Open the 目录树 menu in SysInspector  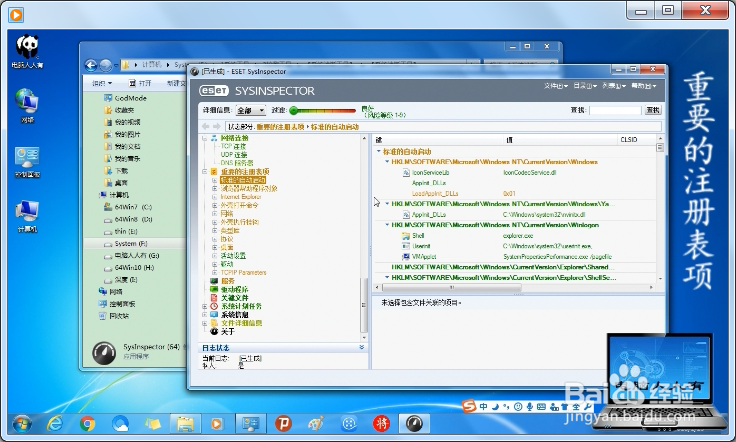click(x=585, y=86)
